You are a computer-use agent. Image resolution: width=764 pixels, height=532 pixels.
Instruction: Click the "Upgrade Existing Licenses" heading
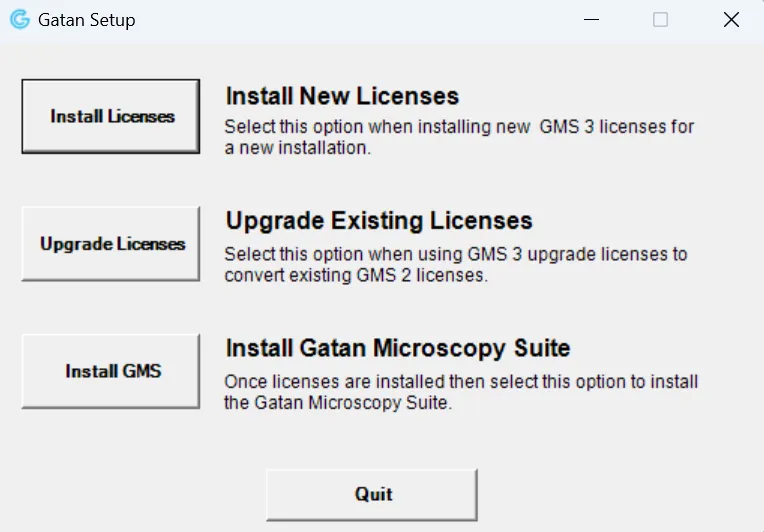(379, 220)
